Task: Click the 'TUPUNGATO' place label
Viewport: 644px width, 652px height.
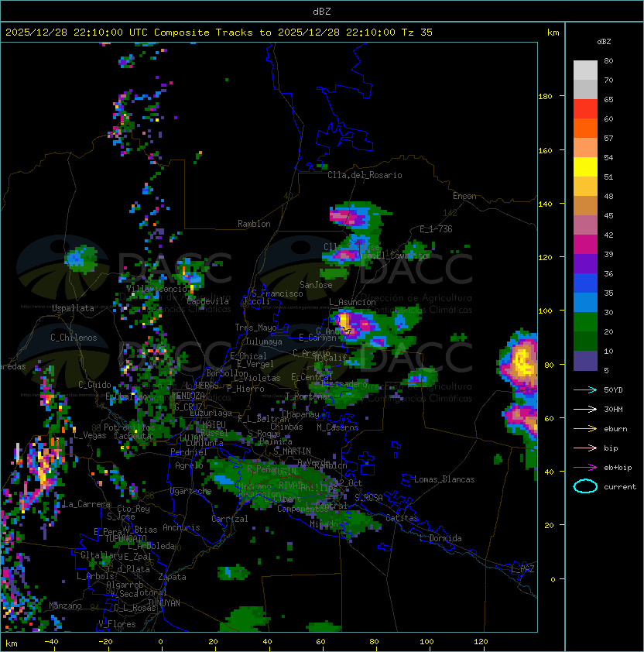Action: coord(125,538)
